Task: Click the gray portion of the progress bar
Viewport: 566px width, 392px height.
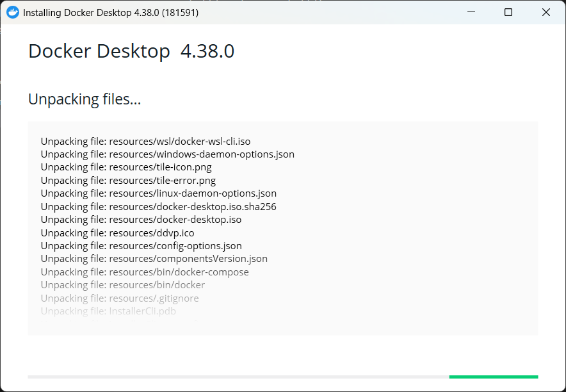Action: [x=238, y=377]
